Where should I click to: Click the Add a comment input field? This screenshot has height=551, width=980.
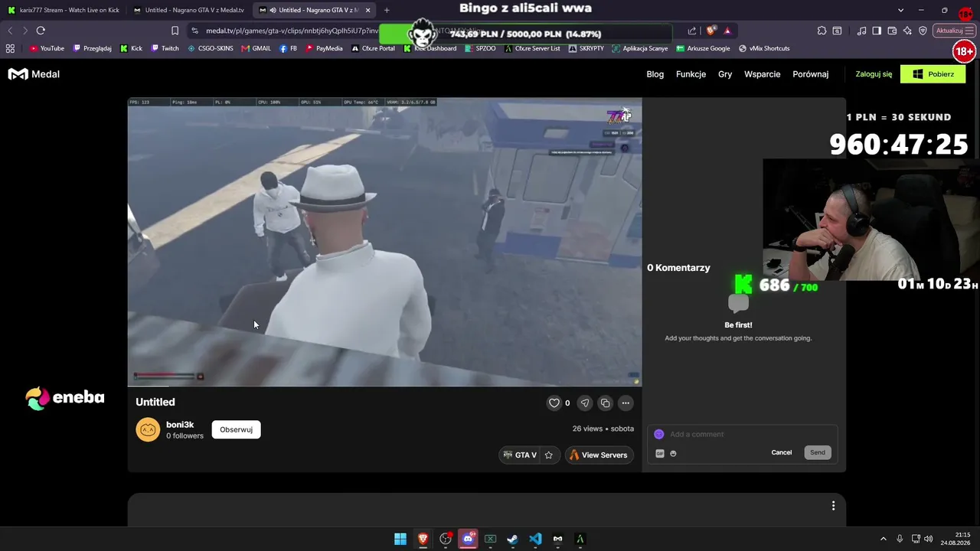[x=743, y=435]
